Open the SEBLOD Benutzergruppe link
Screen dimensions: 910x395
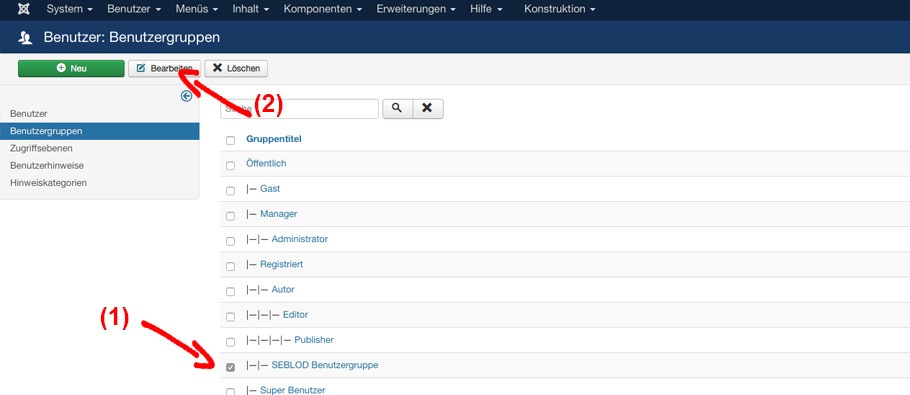tap(325, 365)
